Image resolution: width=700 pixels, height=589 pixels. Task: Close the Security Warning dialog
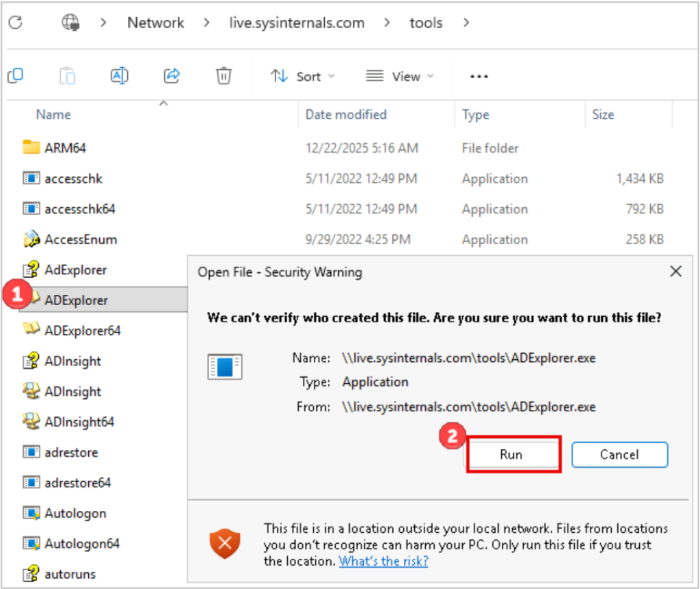tap(675, 272)
